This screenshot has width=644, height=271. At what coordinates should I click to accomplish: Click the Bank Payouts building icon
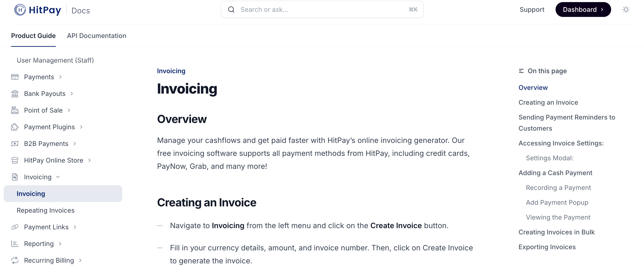point(15,94)
